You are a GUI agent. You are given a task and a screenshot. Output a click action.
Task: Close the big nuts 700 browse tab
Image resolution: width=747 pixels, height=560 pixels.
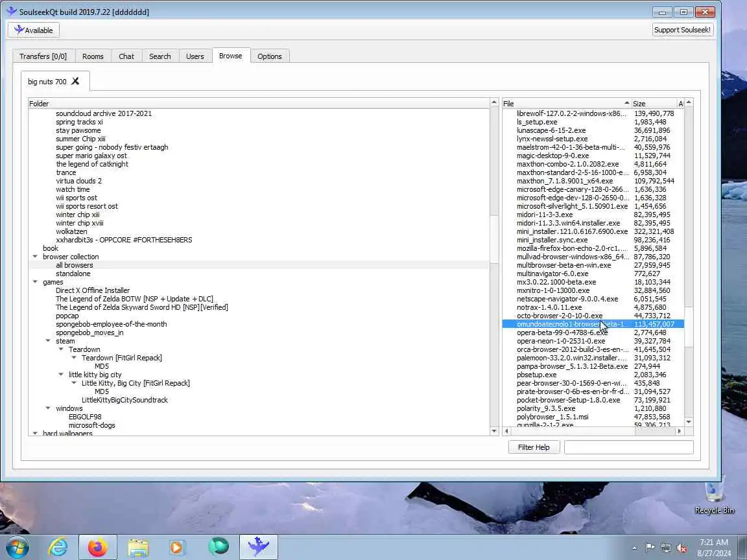pos(75,82)
